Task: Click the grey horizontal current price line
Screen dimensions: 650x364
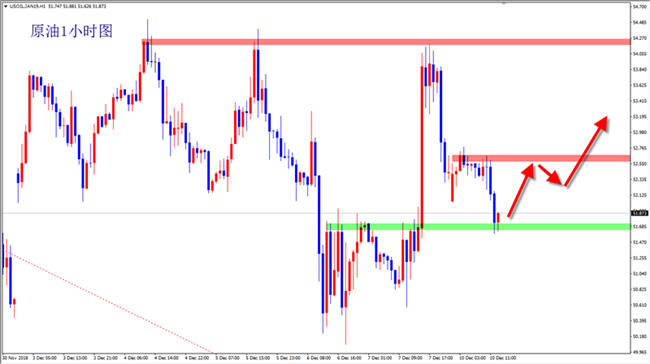Action: point(315,214)
